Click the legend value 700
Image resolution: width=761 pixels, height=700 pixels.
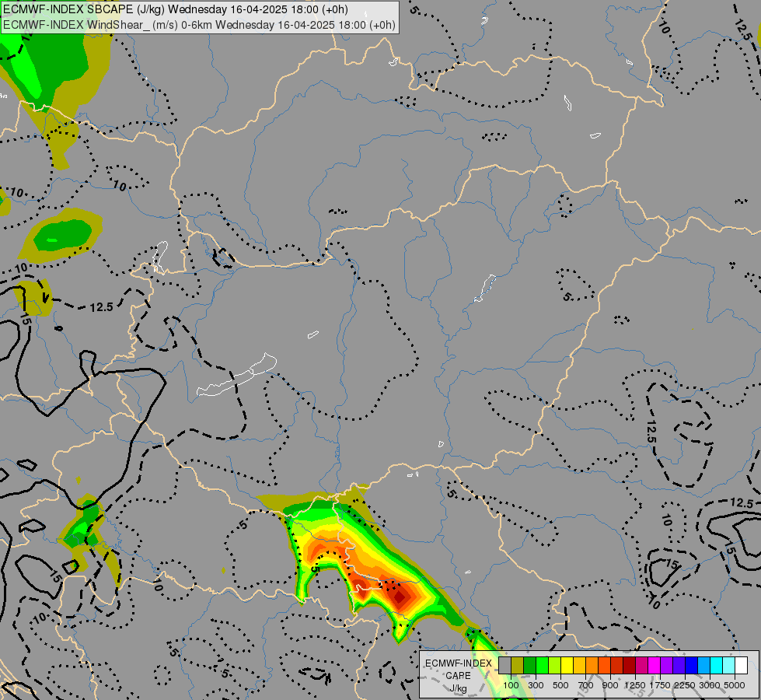point(586,685)
